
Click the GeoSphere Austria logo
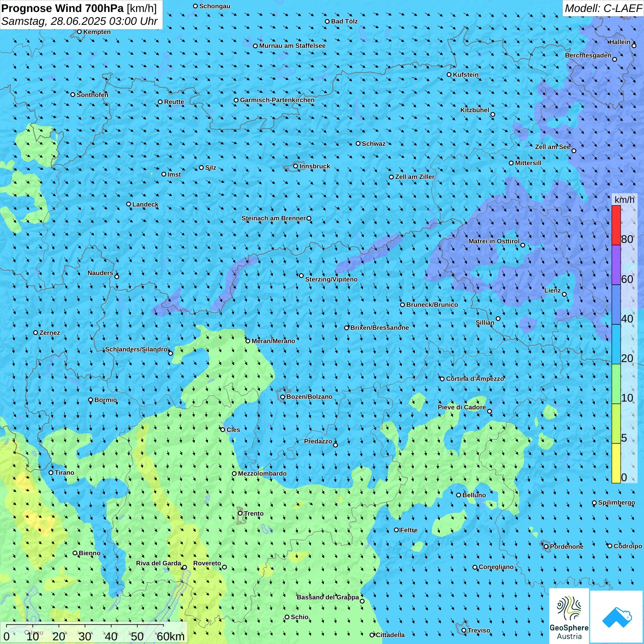click(569, 616)
